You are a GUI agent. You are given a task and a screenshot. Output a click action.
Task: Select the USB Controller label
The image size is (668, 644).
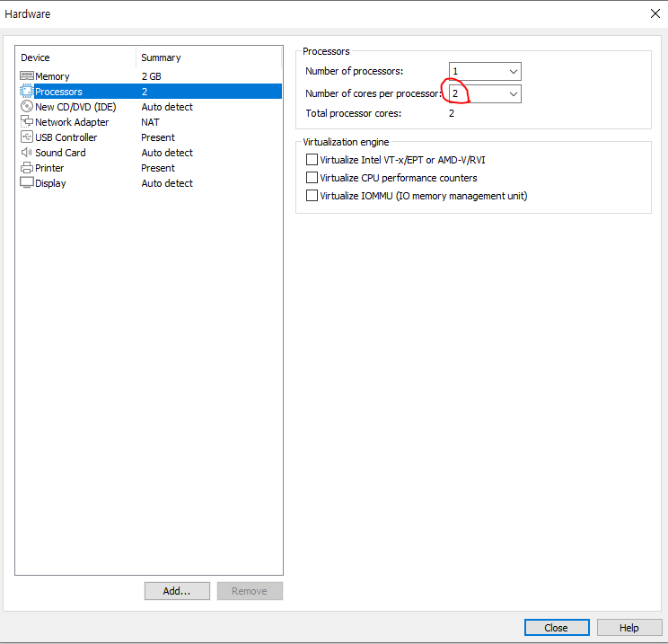[66, 137]
